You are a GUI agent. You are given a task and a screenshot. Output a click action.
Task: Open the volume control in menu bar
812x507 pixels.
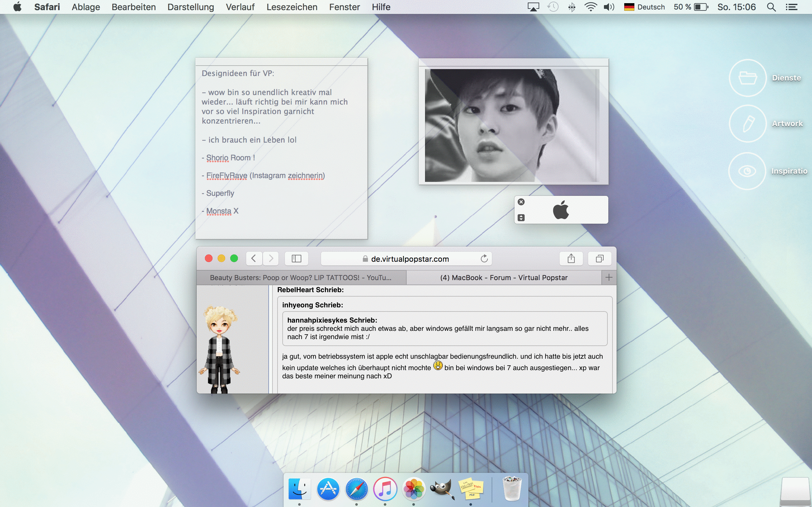[609, 7]
